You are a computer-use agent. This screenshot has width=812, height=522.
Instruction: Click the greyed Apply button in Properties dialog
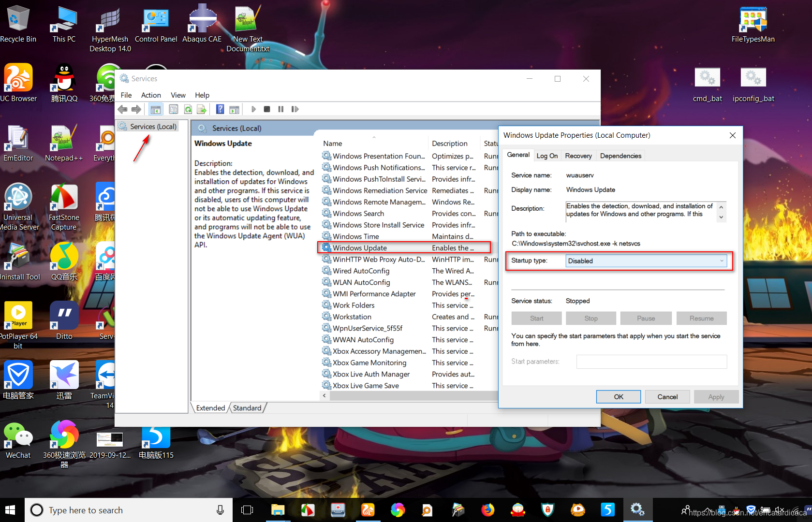tap(716, 397)
